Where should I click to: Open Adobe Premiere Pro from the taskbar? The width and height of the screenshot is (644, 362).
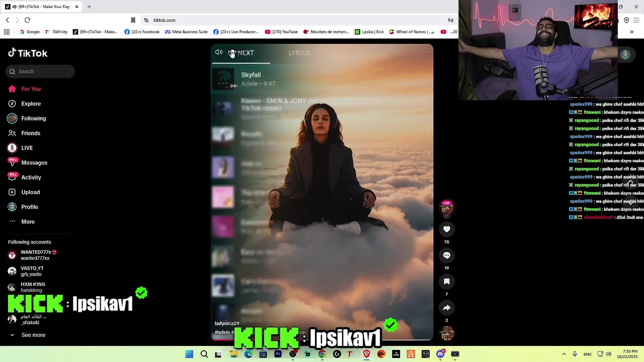278,354
